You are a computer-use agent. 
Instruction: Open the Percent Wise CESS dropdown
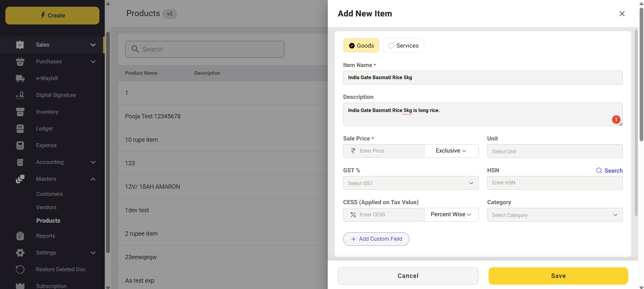(451, 215)
